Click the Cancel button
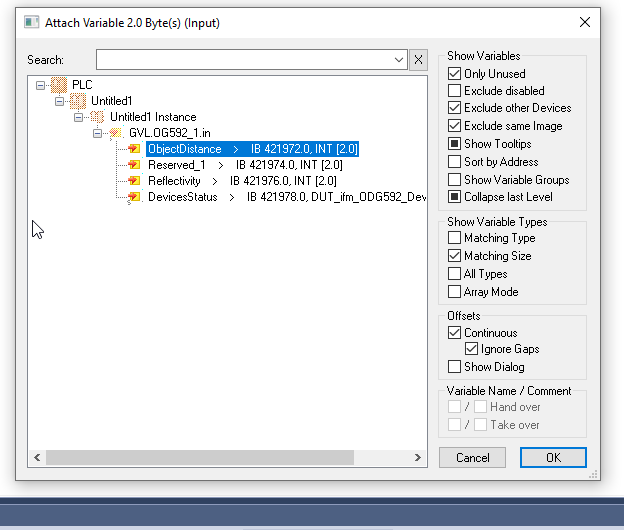 coord(472,458)
